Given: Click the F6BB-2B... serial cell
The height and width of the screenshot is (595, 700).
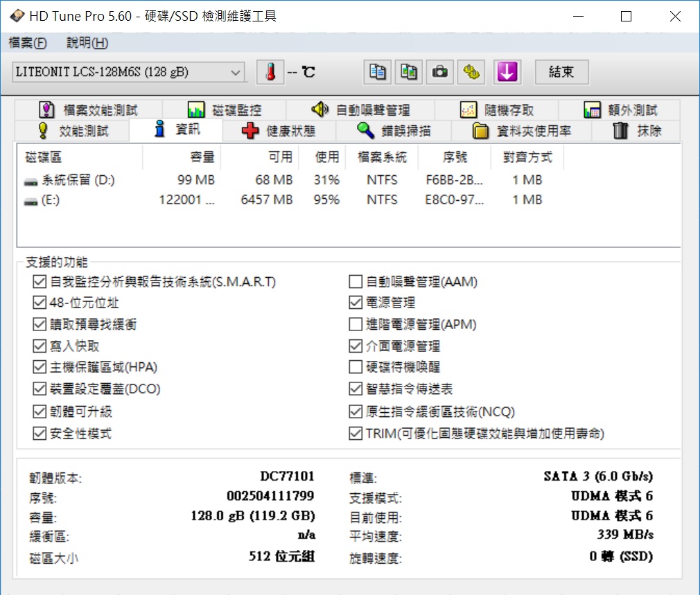Looking at the screenshot, I should click(x=455, y=181).
